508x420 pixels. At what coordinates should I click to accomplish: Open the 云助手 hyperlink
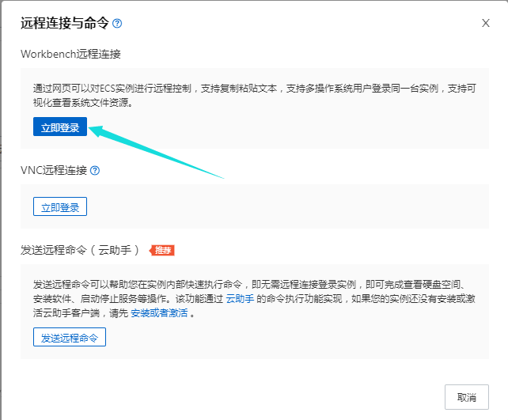tap(240, 298)
